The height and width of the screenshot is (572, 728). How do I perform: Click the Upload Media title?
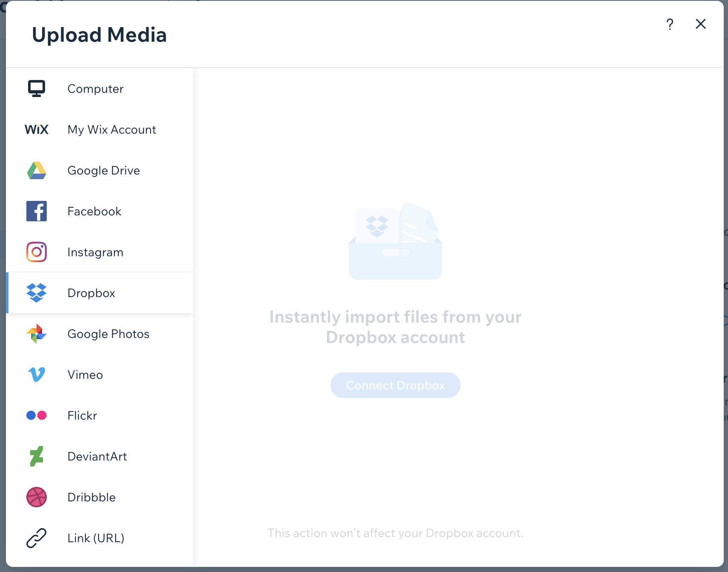coord(100,35)
